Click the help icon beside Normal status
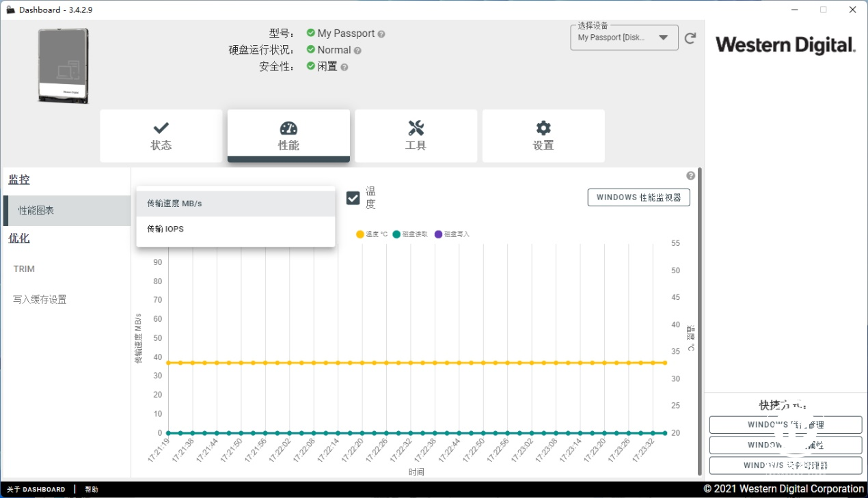Screen dimensions: 868x498 [357, 51]
